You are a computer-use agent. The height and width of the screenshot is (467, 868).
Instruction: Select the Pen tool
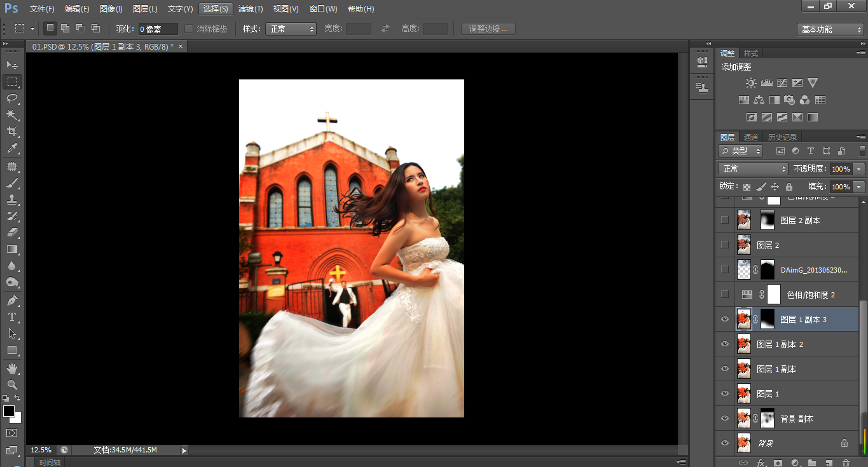[12, 300]
